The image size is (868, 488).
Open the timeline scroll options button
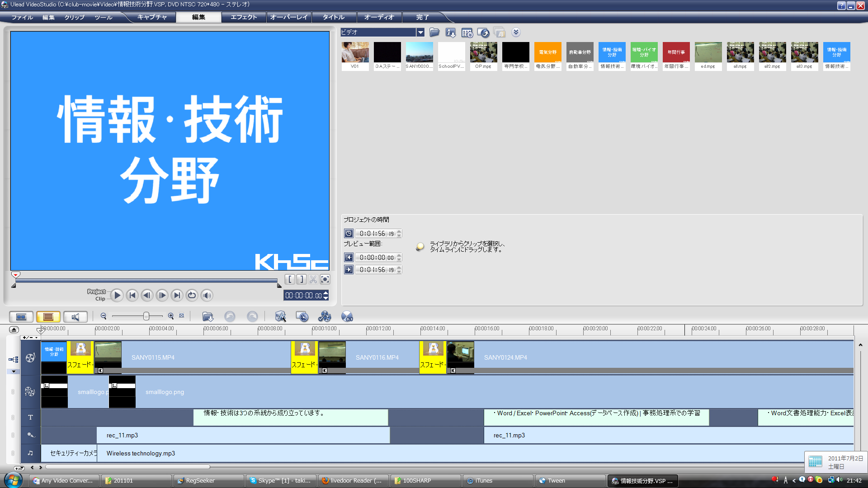(x=19, y=468)
